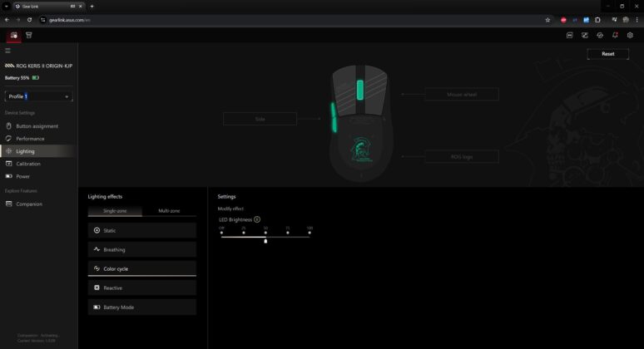The image size is (644, 349).
Task: Click the glowing scroll wheel on the mouse
Action: (360, 90)
